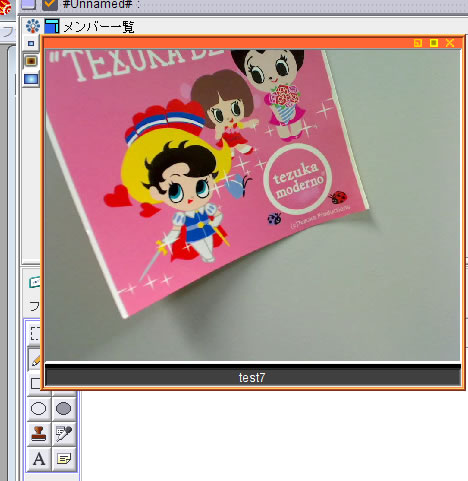The height and width of the screenshot is (481, 468).
Task: Select the yellow sticky note tool
Action: pos(64,459)
